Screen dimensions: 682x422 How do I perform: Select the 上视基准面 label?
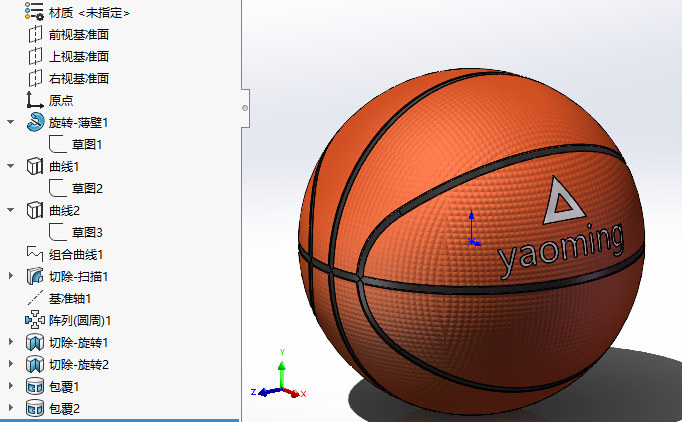pos(79,57)
